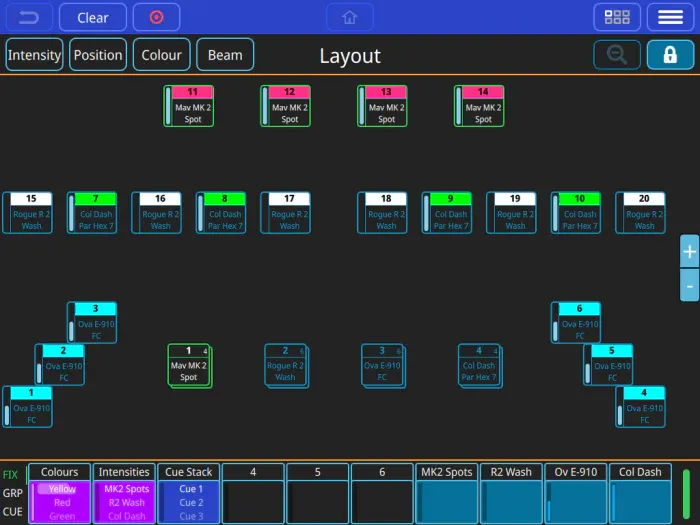Screen dimensions: 700x525
Task: Open the Position tab
Action: pyautogui.click(x=98, y=55)
